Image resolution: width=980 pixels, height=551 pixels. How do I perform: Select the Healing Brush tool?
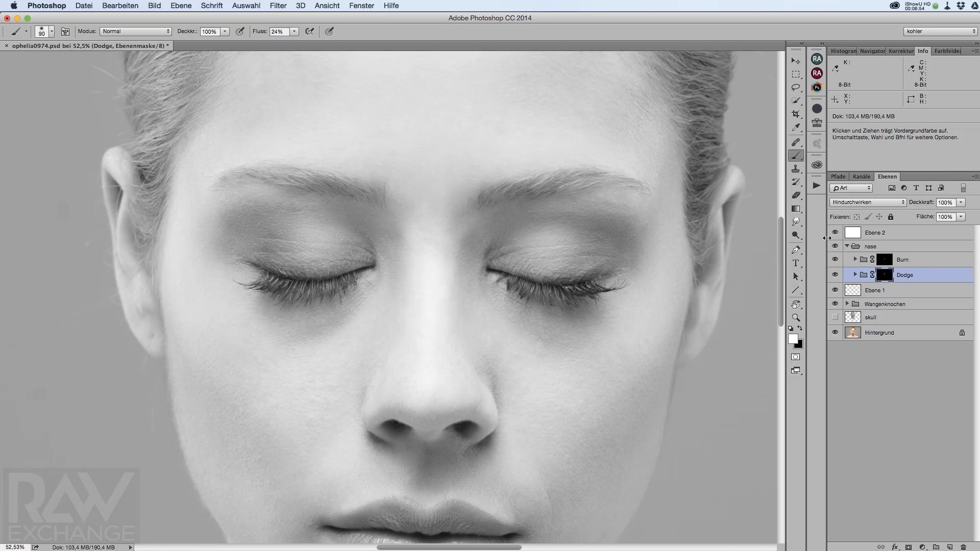pyautogui.click(x=795, y=142)
